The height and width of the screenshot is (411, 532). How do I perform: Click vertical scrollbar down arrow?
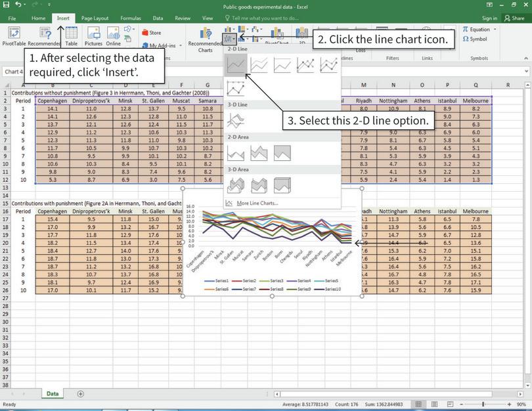[x=527, y=385]
